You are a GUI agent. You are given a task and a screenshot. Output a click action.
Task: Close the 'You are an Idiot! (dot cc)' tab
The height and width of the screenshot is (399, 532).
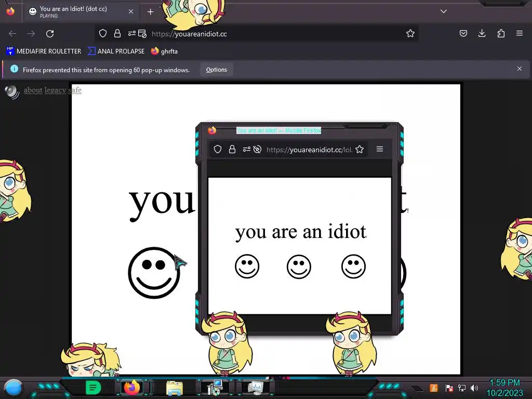click(131, 11)
